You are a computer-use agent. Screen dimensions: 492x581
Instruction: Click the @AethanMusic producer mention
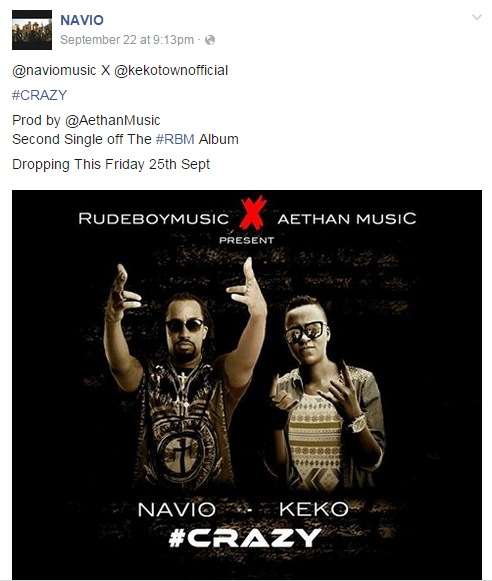[x=113, y=120]
